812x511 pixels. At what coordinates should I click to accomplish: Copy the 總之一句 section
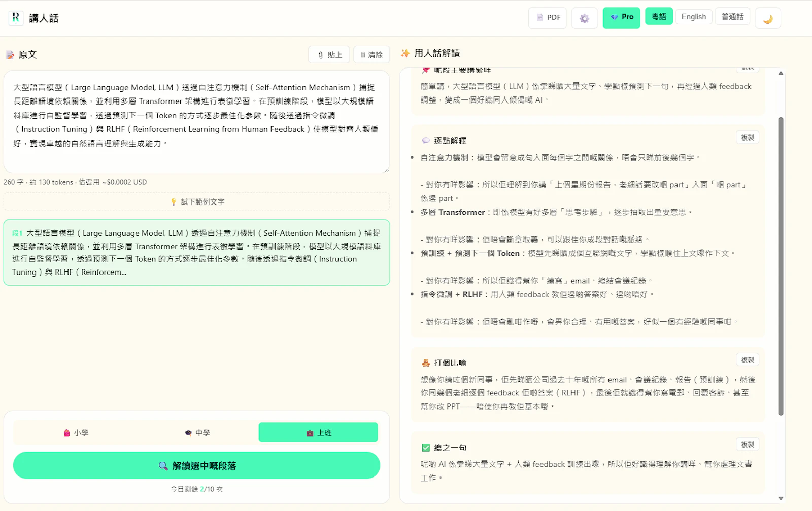[747, 445]
